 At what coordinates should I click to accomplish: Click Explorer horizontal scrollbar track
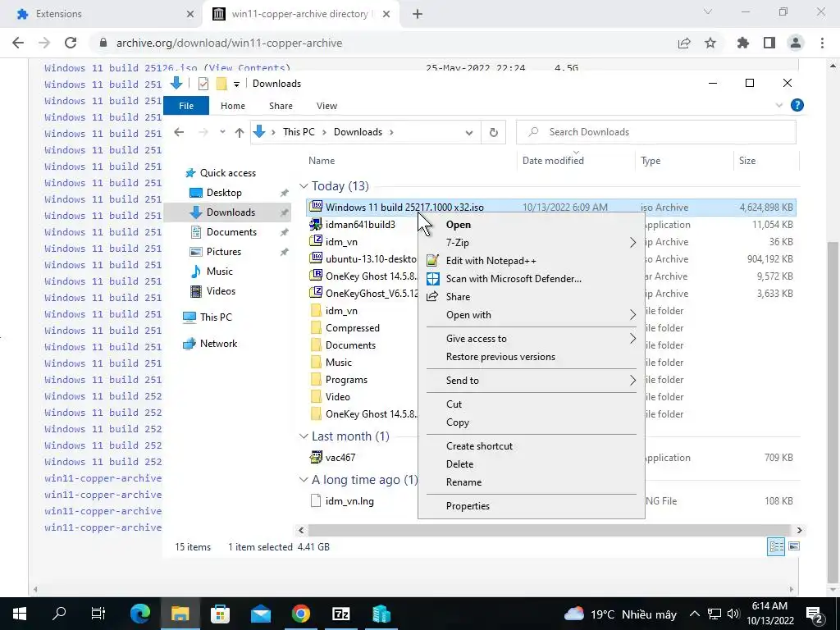[x=550, y=531]
